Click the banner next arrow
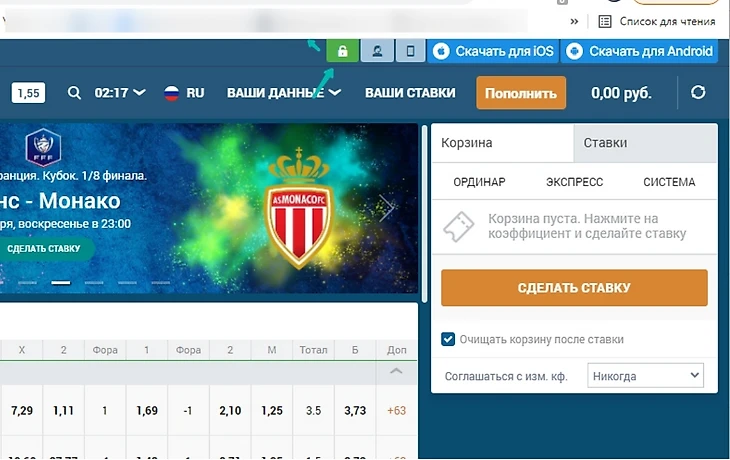Image resolution: width=730 pixels, height=460 pixels. coord(386,208)
